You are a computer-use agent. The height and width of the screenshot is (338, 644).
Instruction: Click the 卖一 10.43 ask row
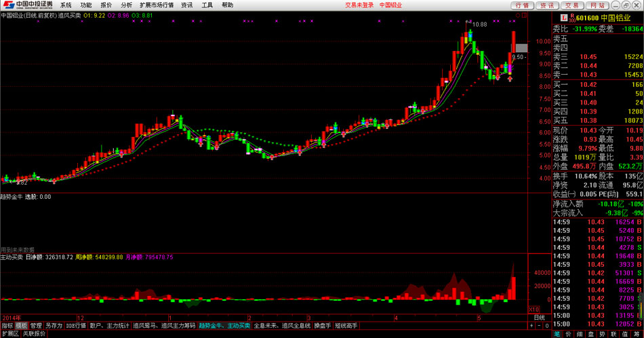click(x=598, y=75)
